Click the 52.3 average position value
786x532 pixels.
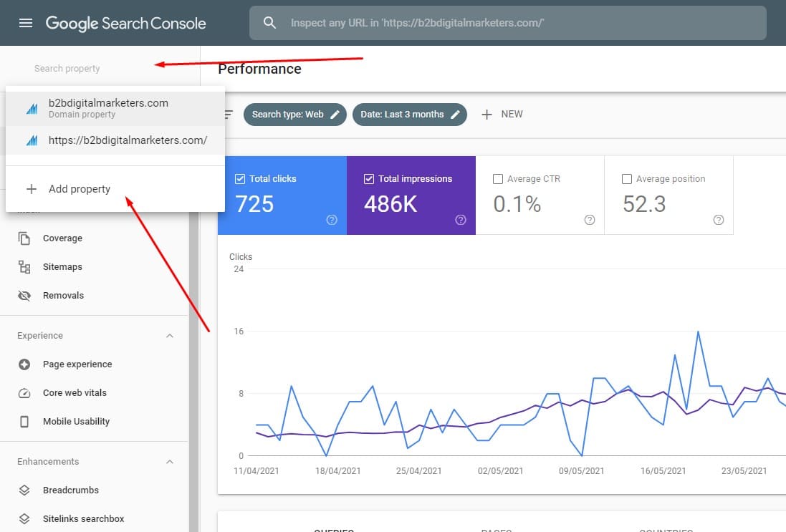tap(644, 204)
